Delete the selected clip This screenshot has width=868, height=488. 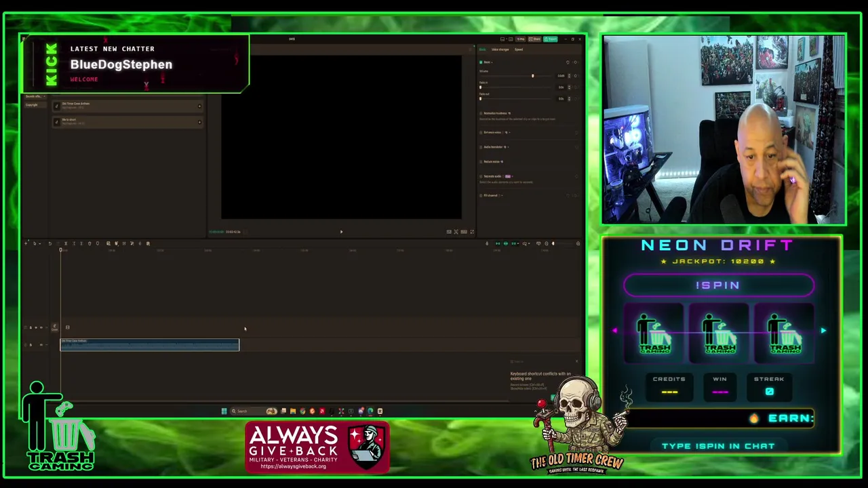coord(90,243)
